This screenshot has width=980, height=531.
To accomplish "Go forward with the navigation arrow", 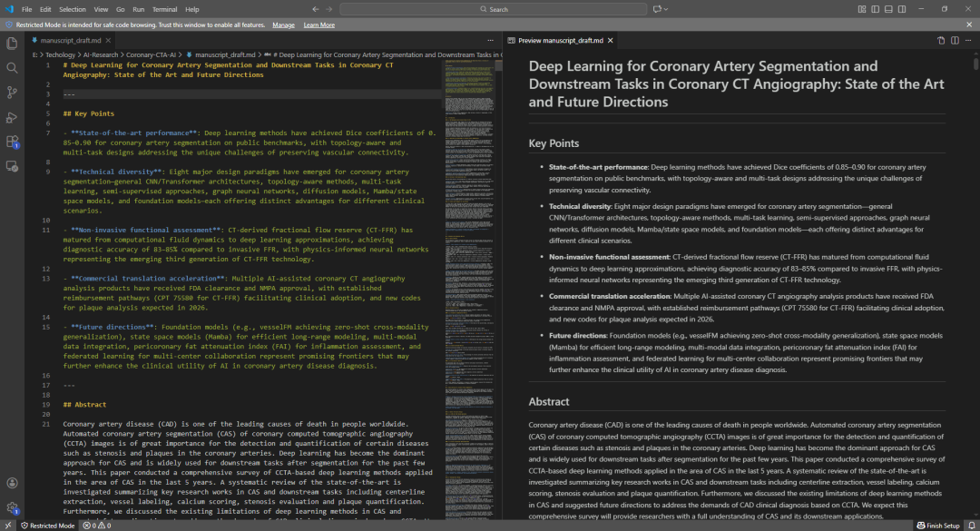I will [x=329, y=9].
